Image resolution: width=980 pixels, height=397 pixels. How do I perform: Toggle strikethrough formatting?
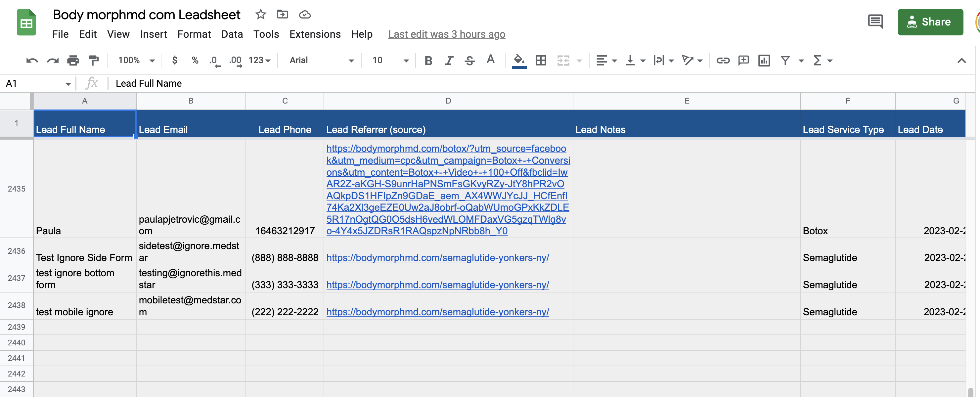pos(469,61)
